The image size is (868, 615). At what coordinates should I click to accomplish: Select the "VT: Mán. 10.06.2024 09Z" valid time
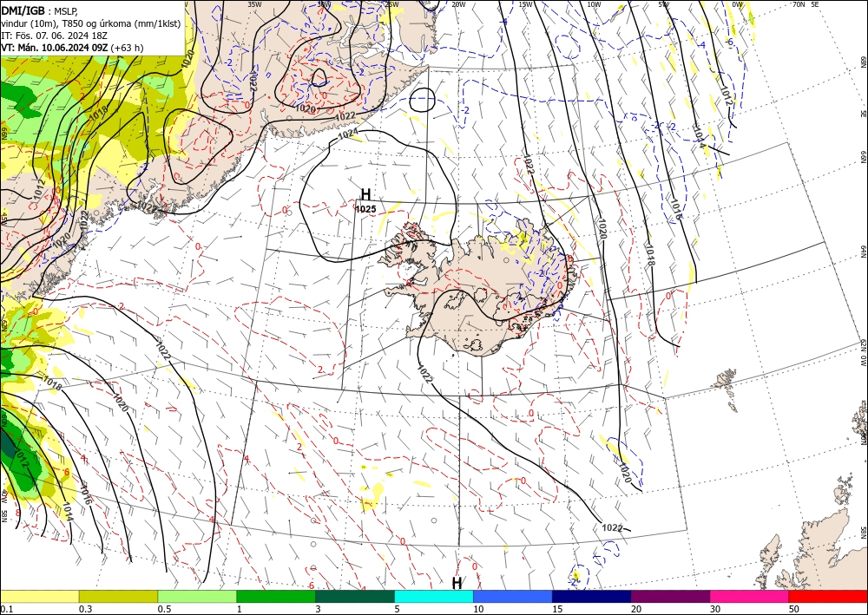(x=54, y=48)
